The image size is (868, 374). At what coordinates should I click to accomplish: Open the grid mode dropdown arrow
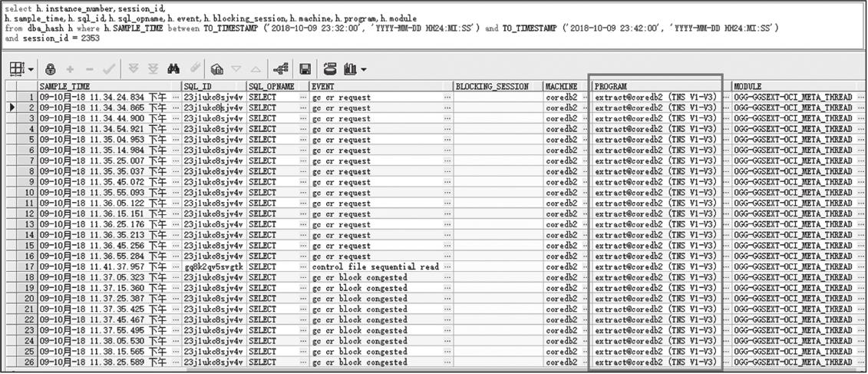pos(31,70)
